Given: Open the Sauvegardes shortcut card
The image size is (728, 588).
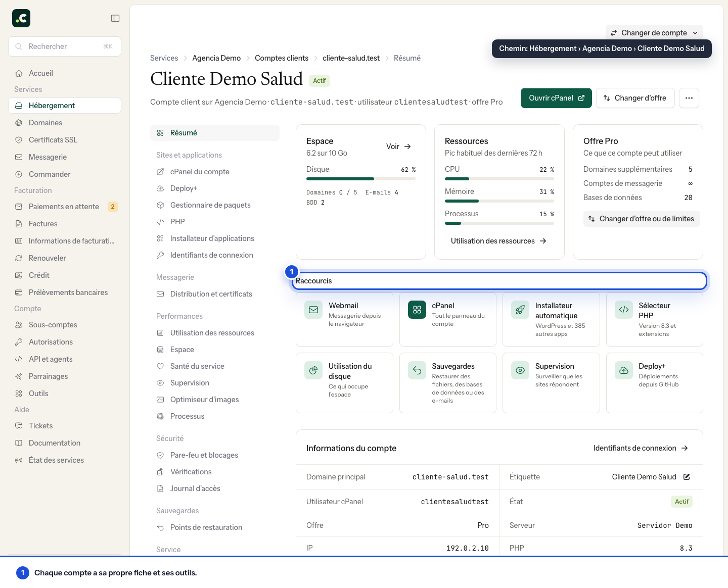Looking at the screenshot, I should (x=448, y=383).
